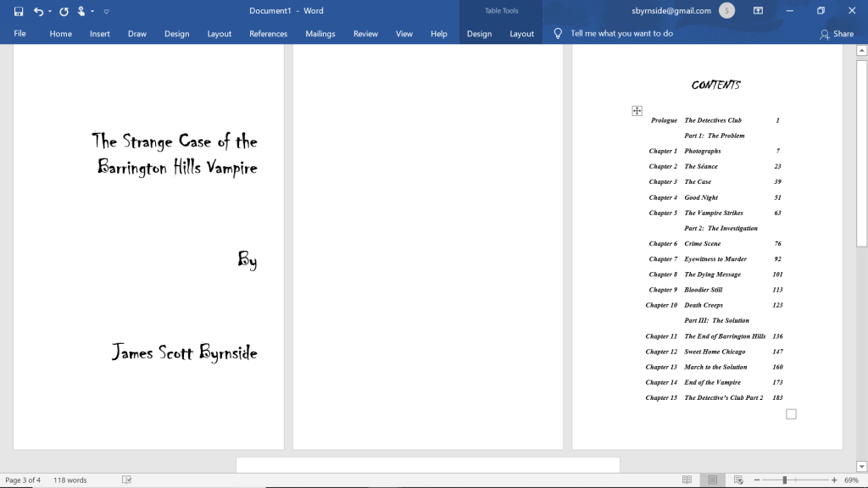
Task: Open the References tab
Action: pos(268,34)
